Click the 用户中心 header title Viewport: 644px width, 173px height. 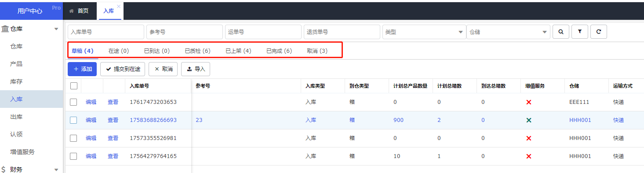click(30, 11)
